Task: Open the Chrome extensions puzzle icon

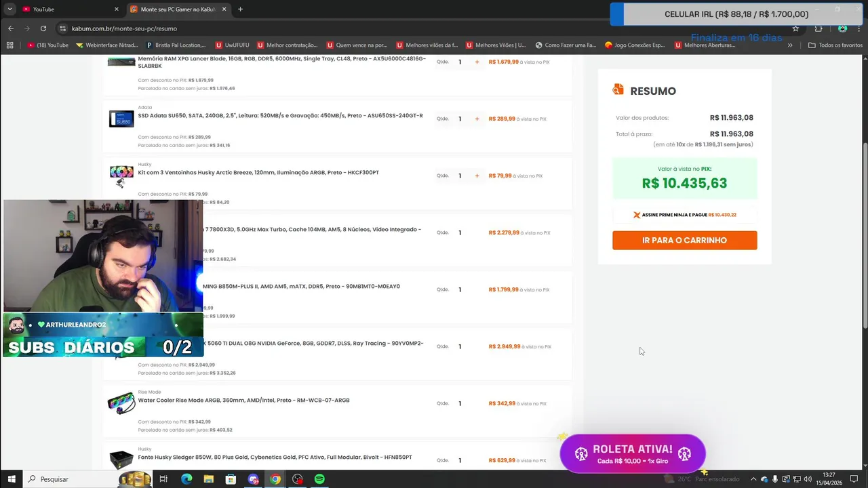Action: click(x=818, y=28)
